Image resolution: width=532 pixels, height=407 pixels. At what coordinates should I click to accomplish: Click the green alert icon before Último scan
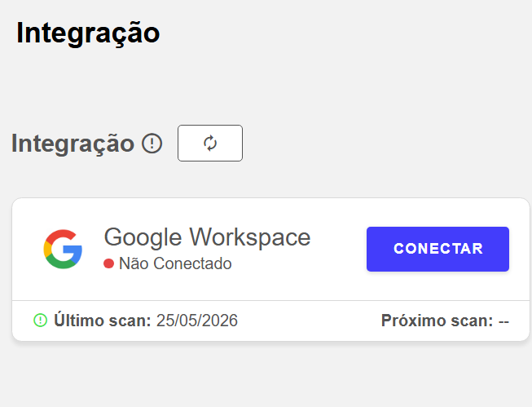click(x=41, y=321)
